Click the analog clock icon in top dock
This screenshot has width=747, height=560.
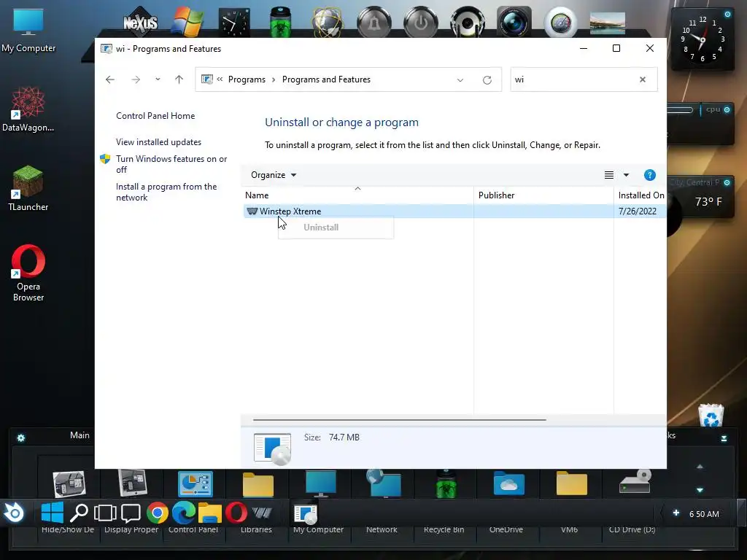coord(234,23)
